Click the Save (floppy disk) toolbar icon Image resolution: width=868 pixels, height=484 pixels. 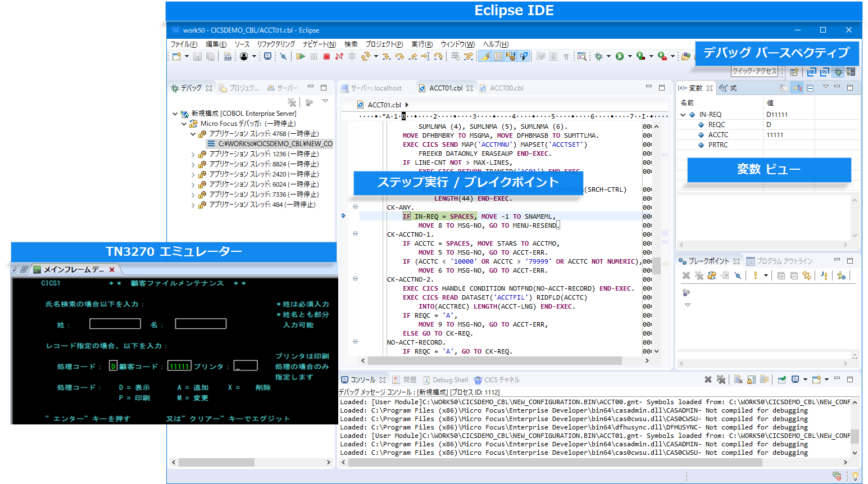click(197, 56)
